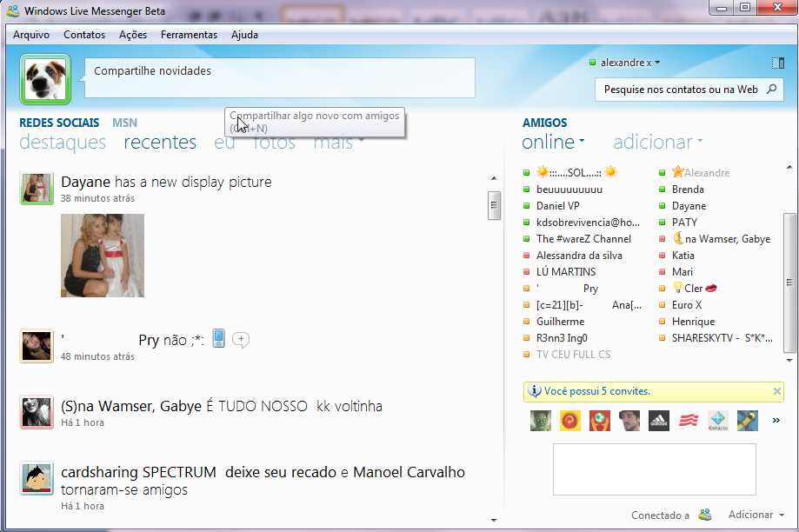Screen dimensions: 799x532
Task: Open the red waves logo icon
Action: [689, 421]
